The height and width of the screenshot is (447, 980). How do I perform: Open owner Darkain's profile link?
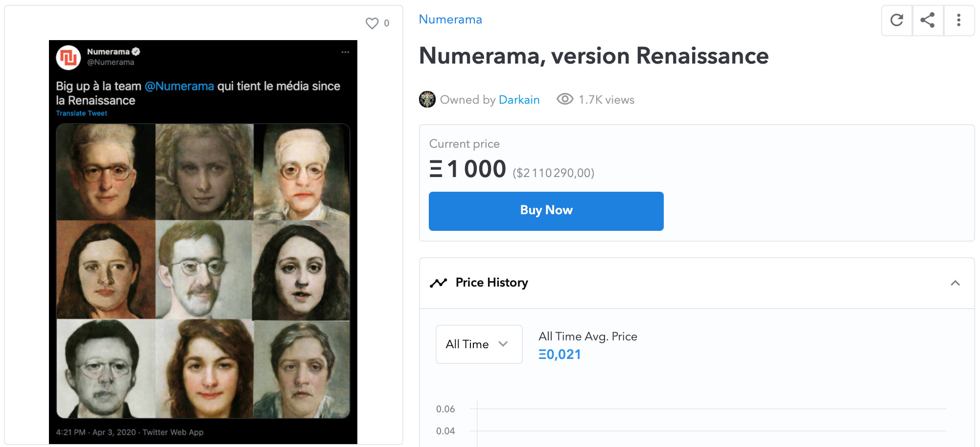519,100
